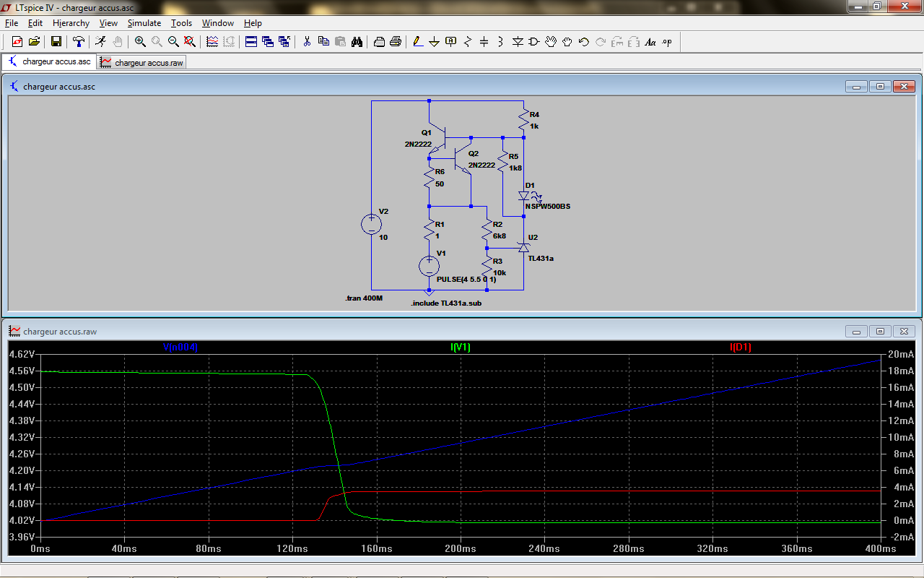Click the .tran 400M directive text

point(365,298)
